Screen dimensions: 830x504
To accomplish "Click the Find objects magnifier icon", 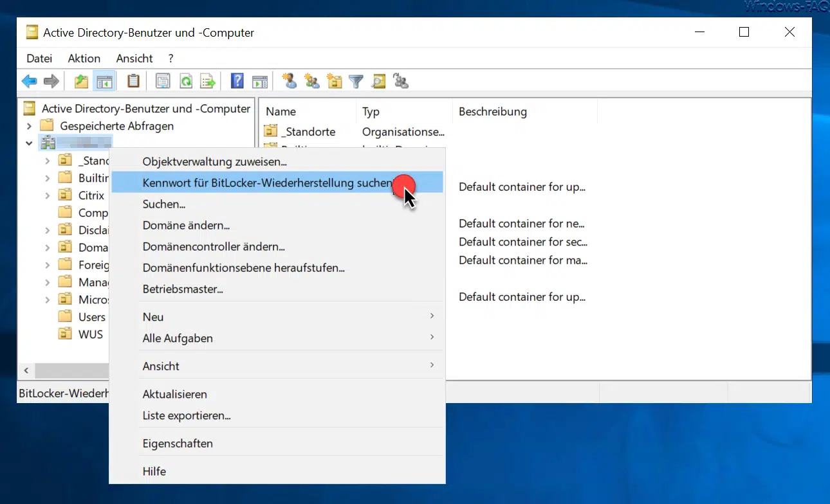I will (x=378, y=82).
